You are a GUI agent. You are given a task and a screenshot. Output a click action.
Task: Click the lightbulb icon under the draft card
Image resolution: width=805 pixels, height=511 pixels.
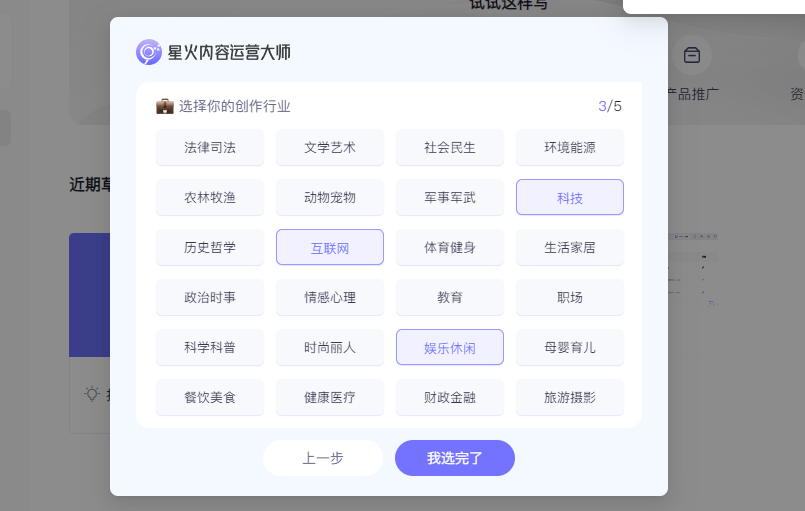click(92, 394)
